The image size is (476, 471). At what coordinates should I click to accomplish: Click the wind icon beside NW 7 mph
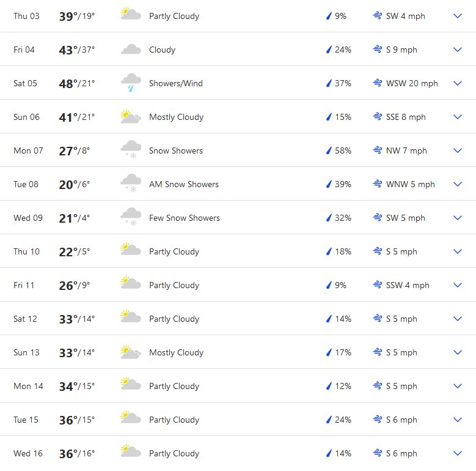(378, 150)
